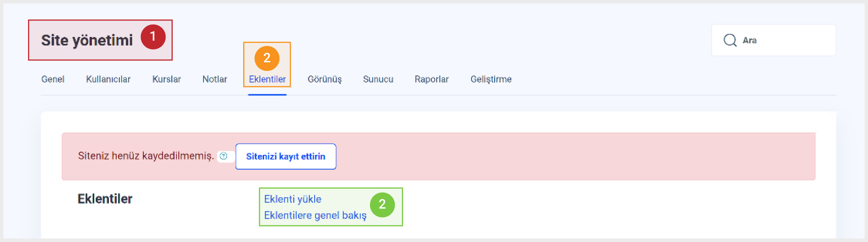This screenshot has width=868, height=242.
Task: Click the red number 1 annotation badge
Action: [x=153, y=37]
